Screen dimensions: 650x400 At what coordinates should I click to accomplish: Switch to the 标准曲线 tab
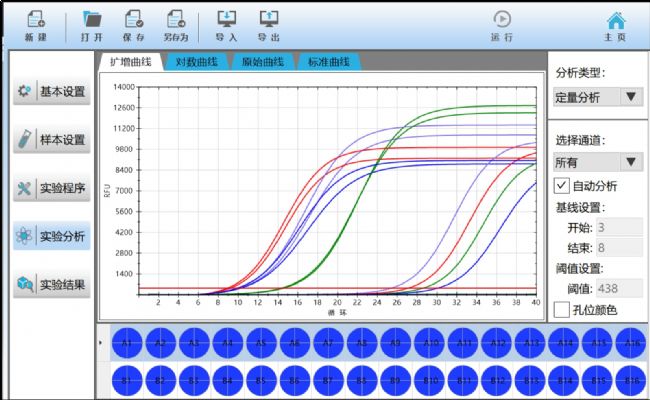pos(328,62)
